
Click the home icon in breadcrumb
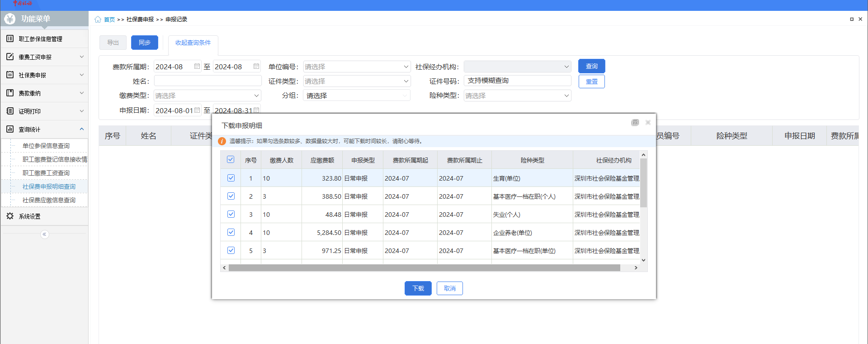(x=98, y=19)
